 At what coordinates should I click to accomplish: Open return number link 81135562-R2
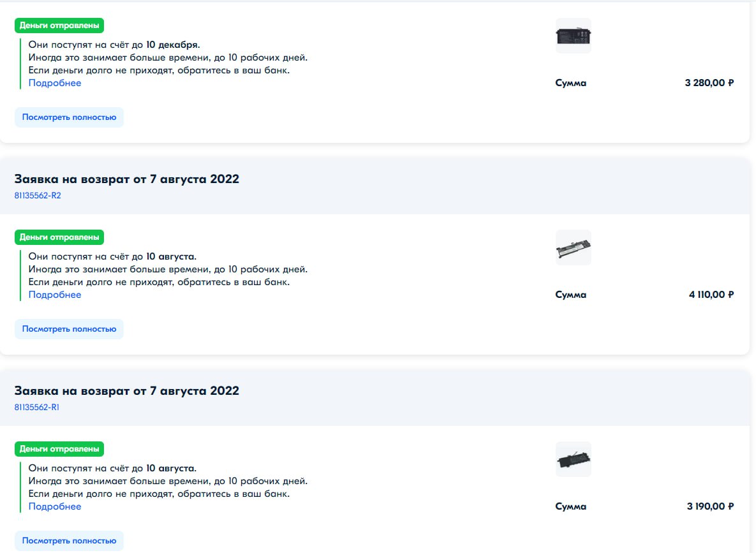click(x=38, y=195)
